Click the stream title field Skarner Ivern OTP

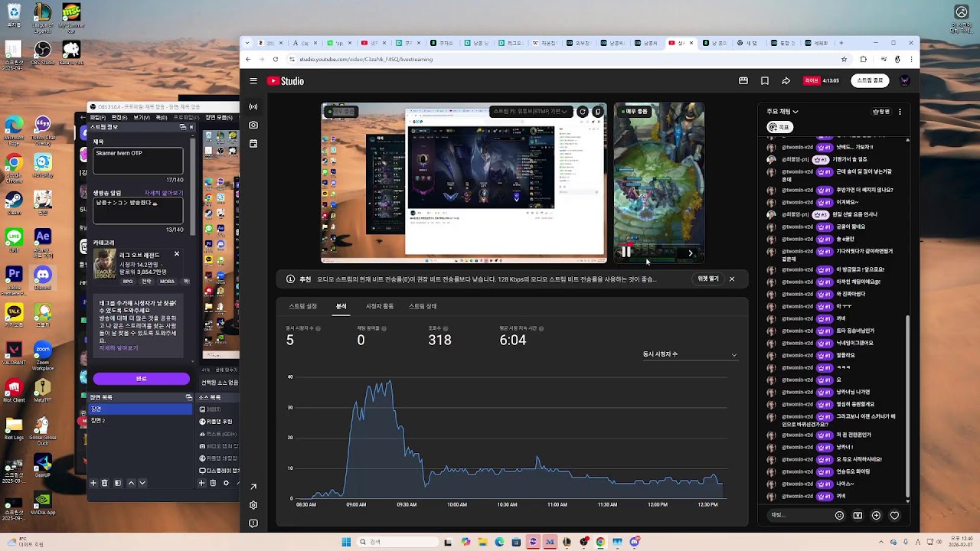(138, 161)
